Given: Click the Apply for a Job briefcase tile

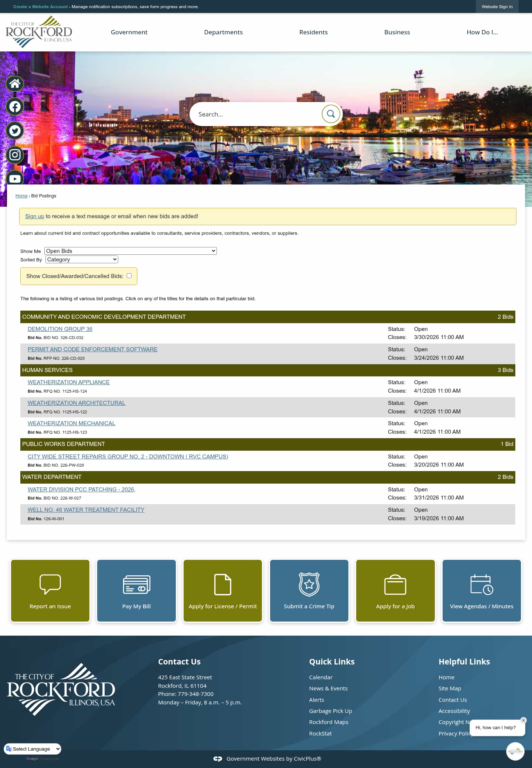Looking at the screenshot, I should (395, 591).
